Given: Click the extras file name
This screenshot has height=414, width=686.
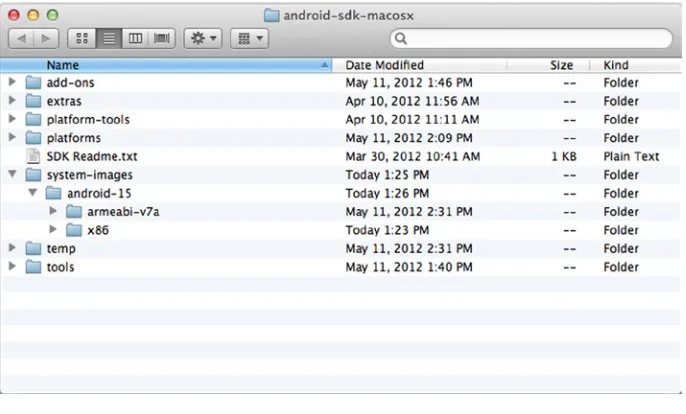Looking at the screenshot, I should pos(64,101).
